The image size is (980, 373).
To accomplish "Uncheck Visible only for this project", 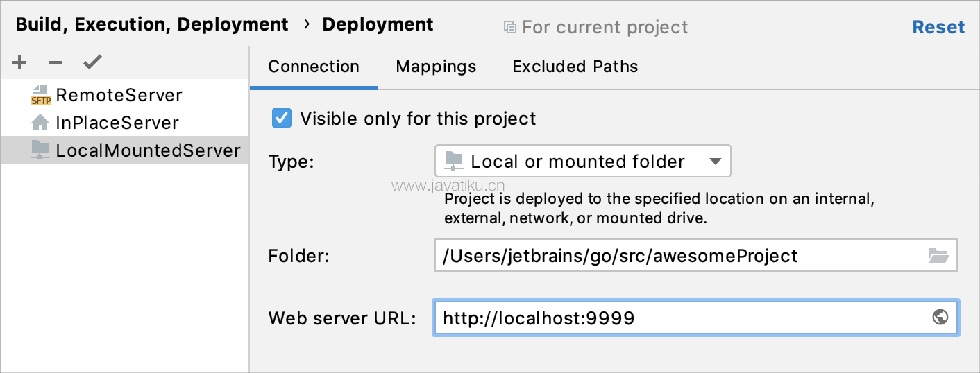I will click(x=282, y=118).
